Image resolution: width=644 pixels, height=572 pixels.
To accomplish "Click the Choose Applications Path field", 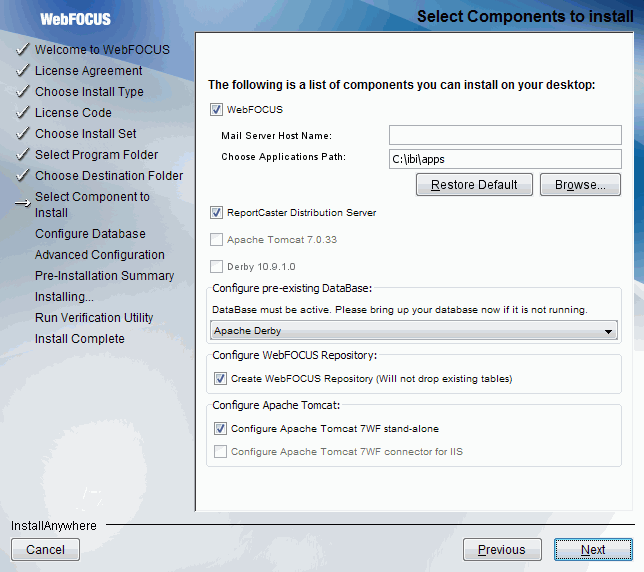I will point(505,159).
